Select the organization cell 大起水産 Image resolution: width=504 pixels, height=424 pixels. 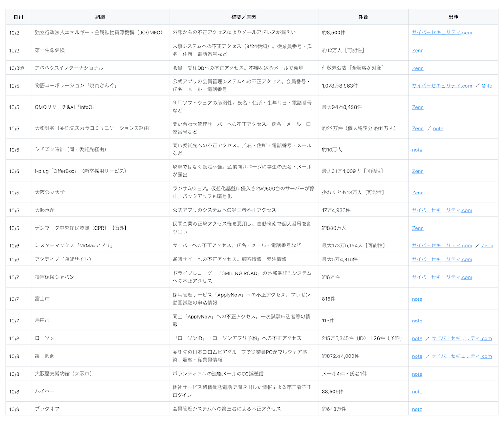click(100, 210)
